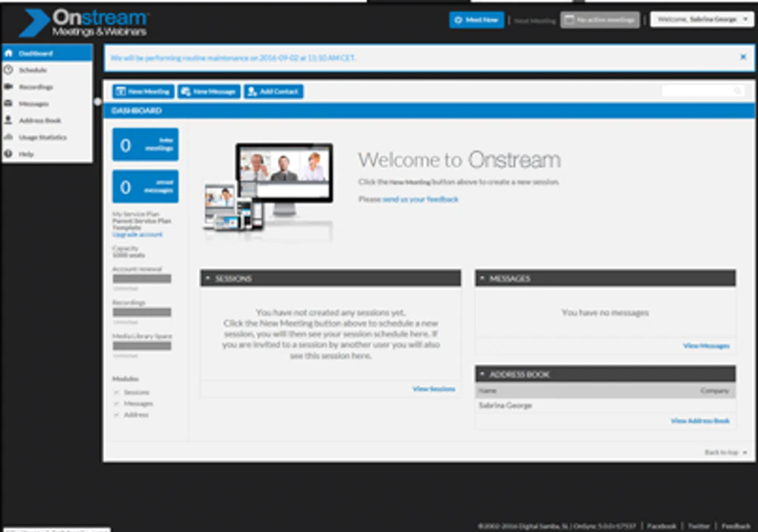Screen dimensions: 758x532
Task: Click the New Meeting button
Action: click(x=144, y=92)
